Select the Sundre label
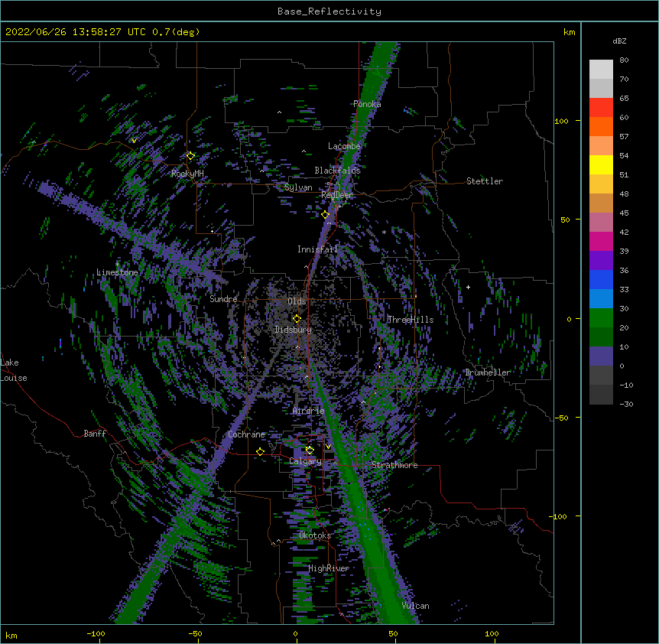Screen dimensions: 659x644 [x=223, y=299]
